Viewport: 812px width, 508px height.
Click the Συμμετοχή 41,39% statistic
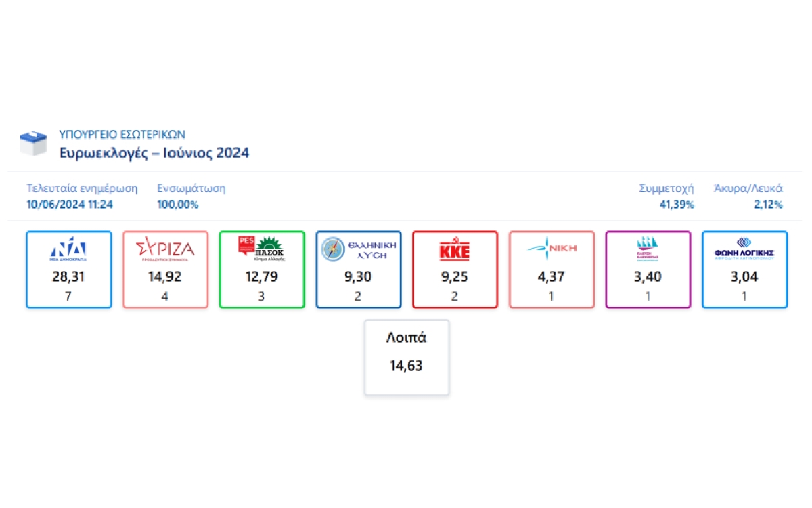pyautogui.click(x=667, y=196)
